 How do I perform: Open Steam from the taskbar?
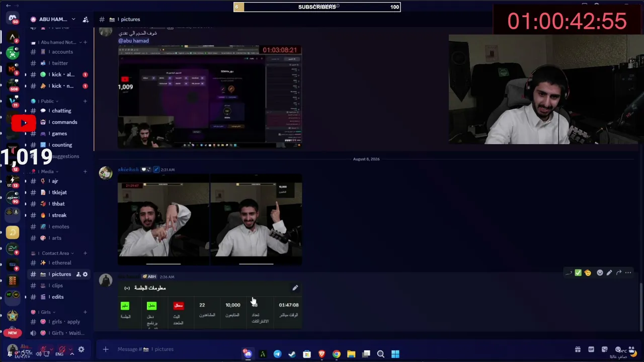(292, 354)
